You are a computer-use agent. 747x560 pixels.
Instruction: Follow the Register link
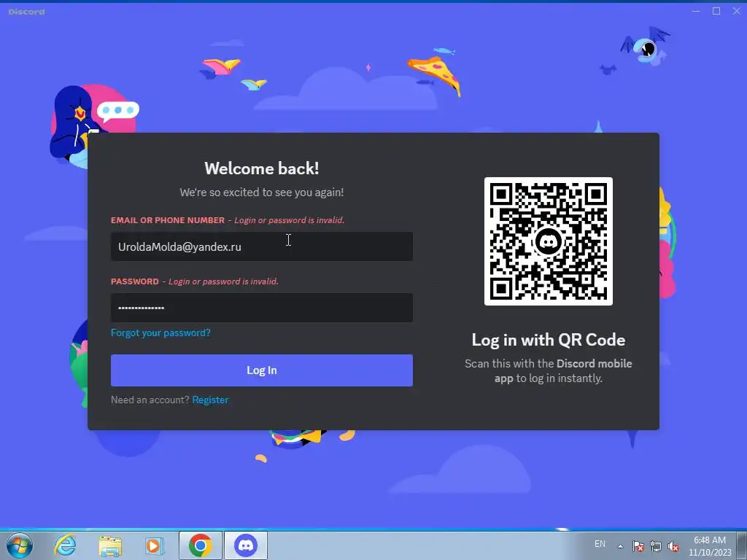click(x=210, y=400)
